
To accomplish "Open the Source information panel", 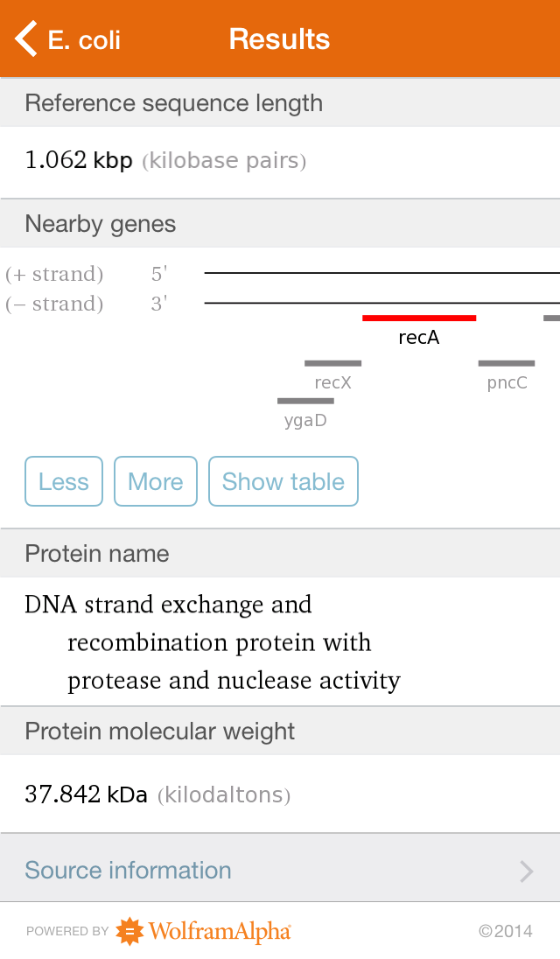I will tap(127, 871).
